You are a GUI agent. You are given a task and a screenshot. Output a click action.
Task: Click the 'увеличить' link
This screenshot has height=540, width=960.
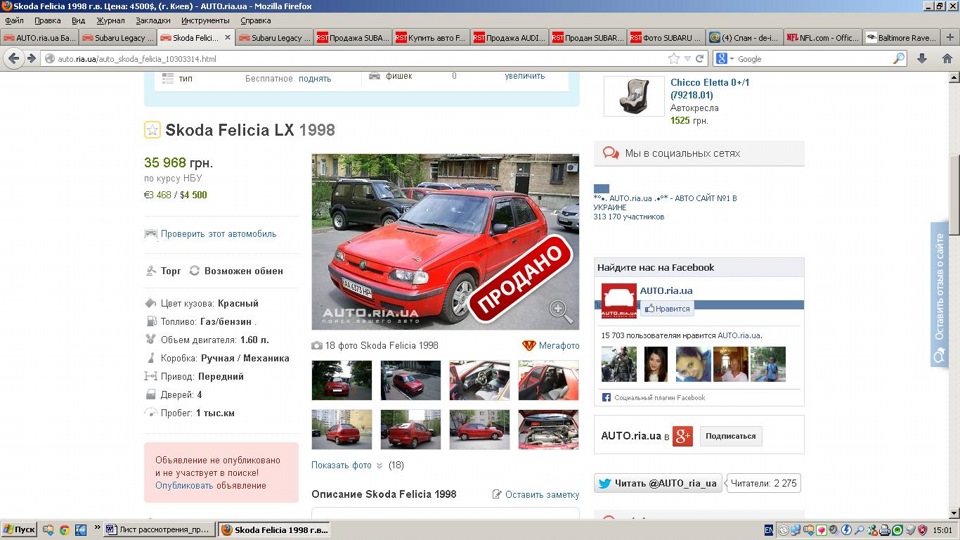(525, 77)
